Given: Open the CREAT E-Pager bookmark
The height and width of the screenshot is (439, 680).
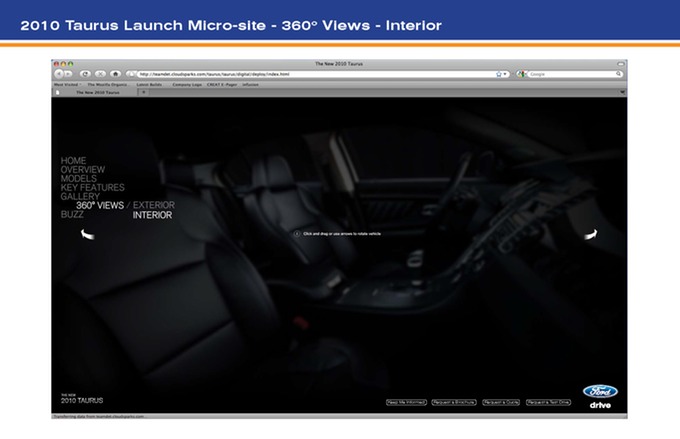Looking at the screenshot, I should pyautogui.click(x=222, y=85).
